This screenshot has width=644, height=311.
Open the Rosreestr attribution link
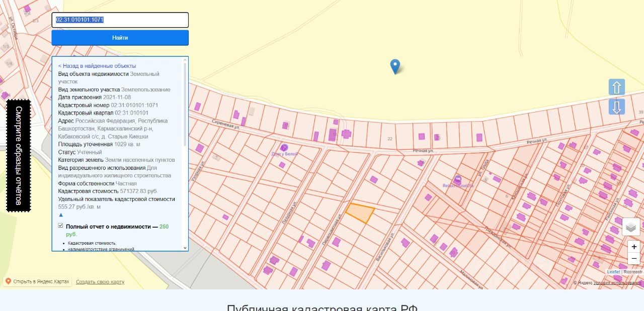[x=633, y=272]
